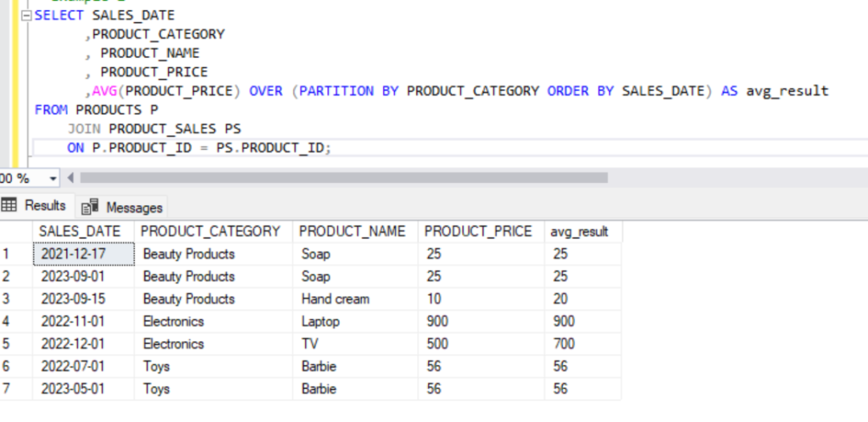Select the SALES_DATE column header
Screen dimensions: 868x422
coord(82,231)
